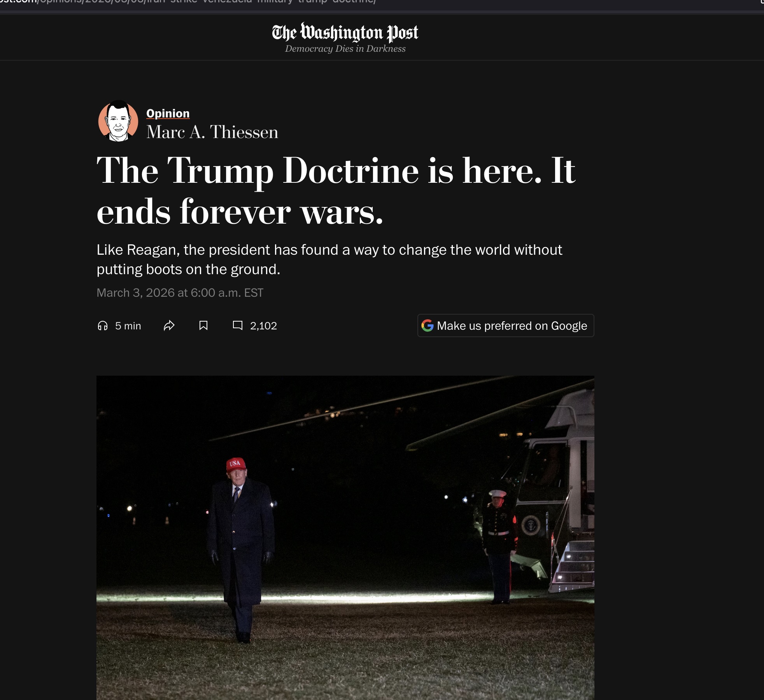764x700 pixels.
Task: Open comments via speech bubble icon
Action: (238, 325)
